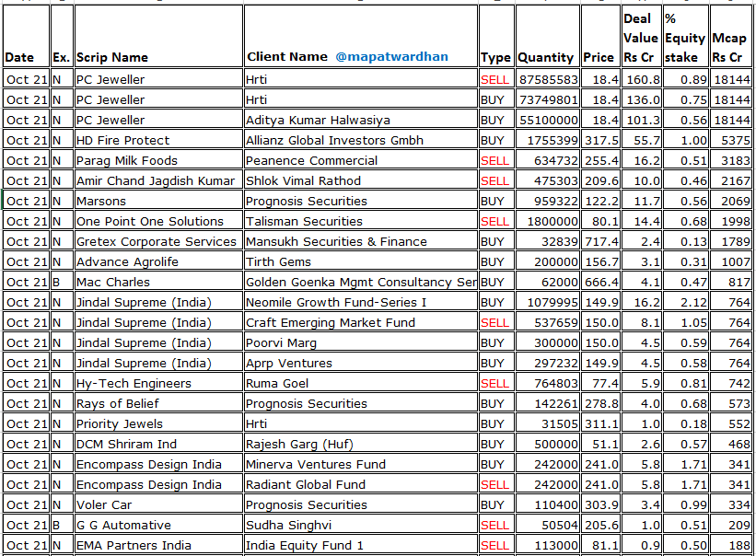This screenshot has height=556, width=756.
Task: Select Hy-Tech Engineers scrip cell
Action: point(158,383)
